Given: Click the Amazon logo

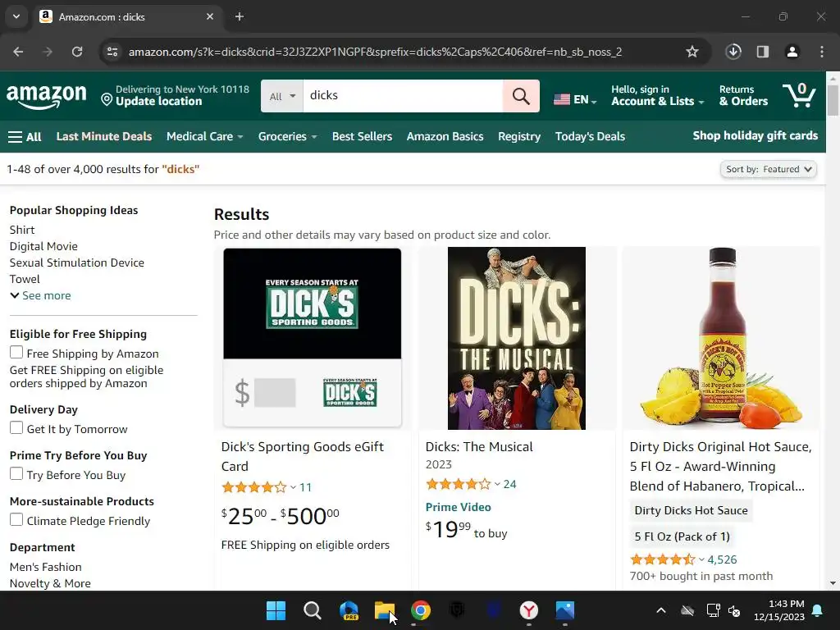Looking at the screenshot, I should [46, 97].
